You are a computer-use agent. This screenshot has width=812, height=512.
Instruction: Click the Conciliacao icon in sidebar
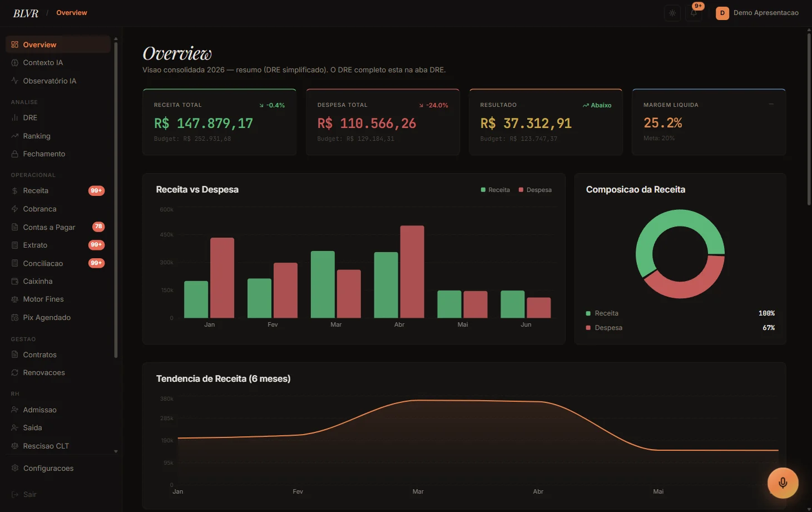[15, 263]
